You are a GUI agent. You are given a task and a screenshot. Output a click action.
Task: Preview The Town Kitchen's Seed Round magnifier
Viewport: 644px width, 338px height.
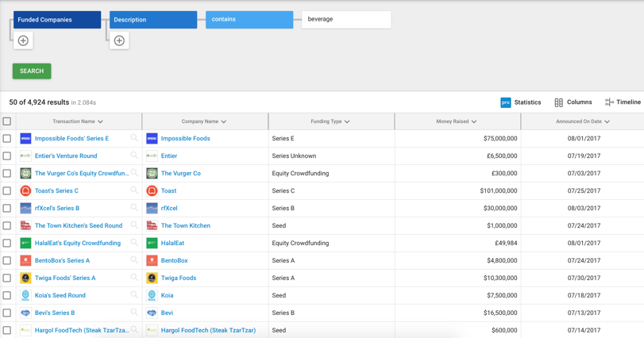point(134,225)
